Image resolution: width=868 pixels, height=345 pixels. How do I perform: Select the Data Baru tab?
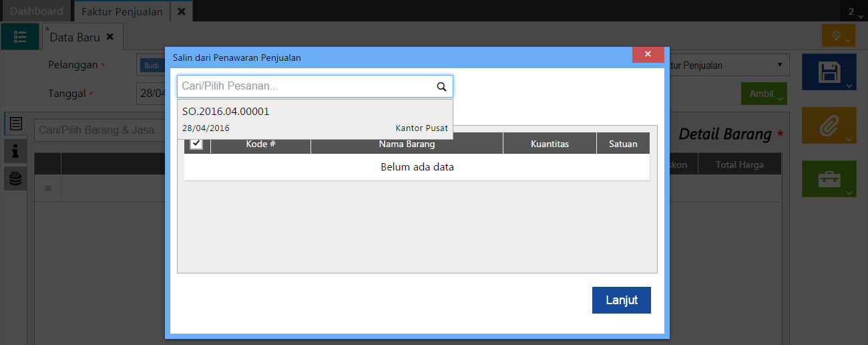point(75,37)
